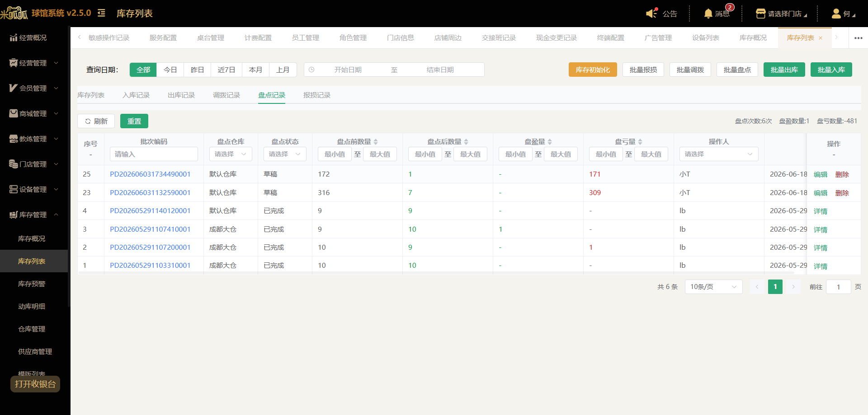
Task: Click the 批次编码 search input field
Action: [x=154, y=154]
